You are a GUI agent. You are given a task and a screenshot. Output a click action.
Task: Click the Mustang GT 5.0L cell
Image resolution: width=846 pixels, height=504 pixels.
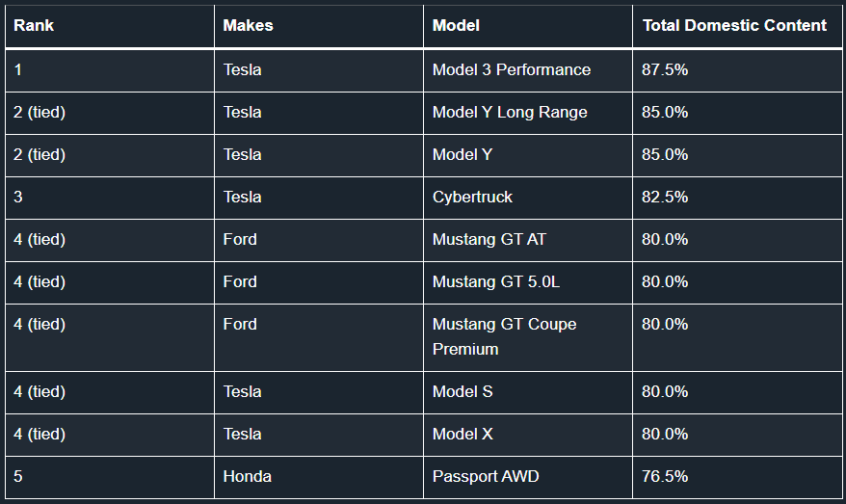528,282
